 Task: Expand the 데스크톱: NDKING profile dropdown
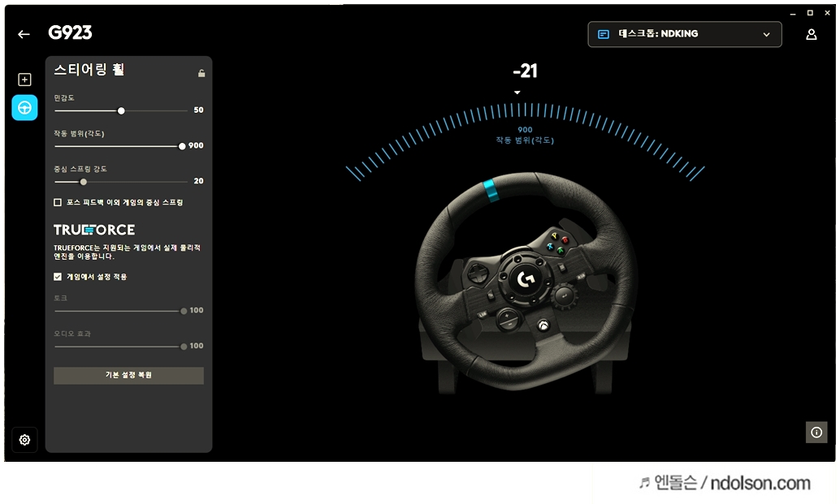(685, 34)
